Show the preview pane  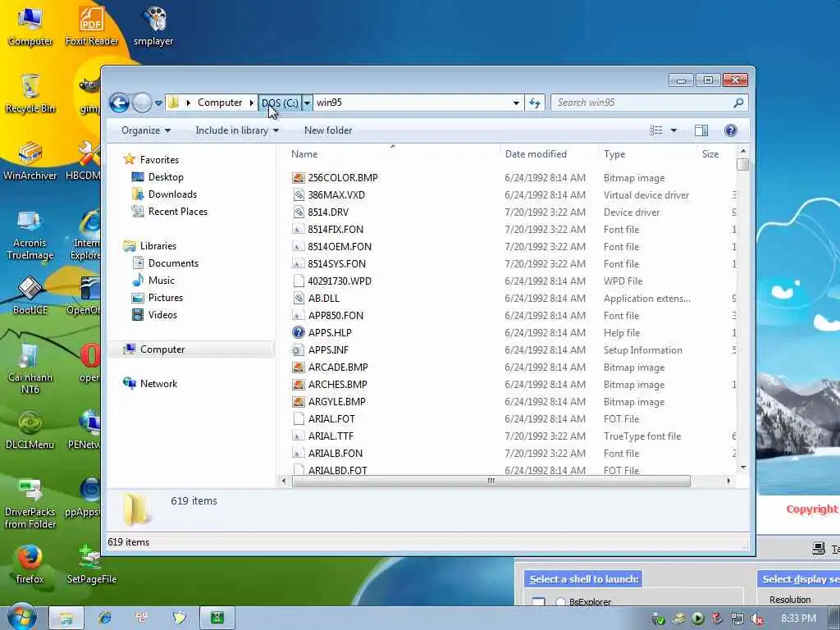click(701, 130)
